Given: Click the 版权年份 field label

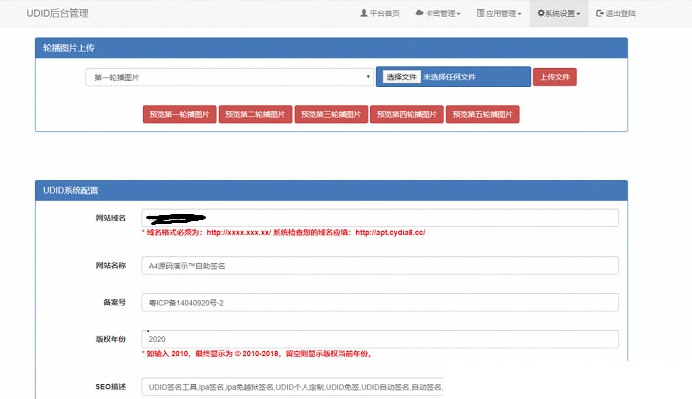Looking at the screenshot, I should (111, 339).
